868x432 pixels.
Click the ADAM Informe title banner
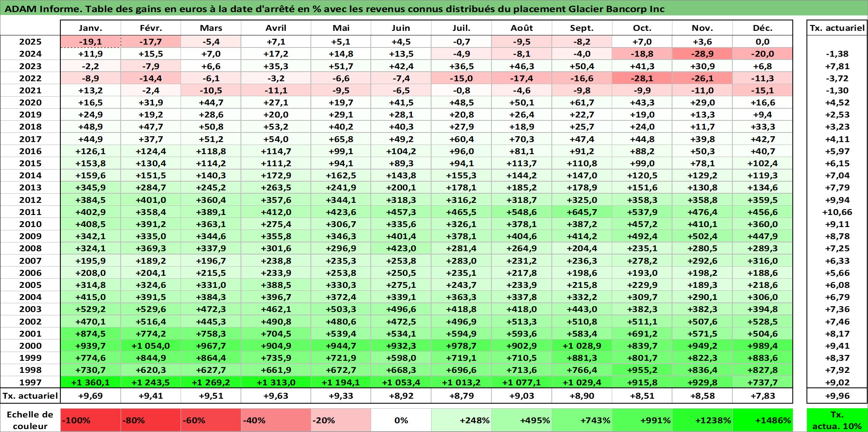434,8
